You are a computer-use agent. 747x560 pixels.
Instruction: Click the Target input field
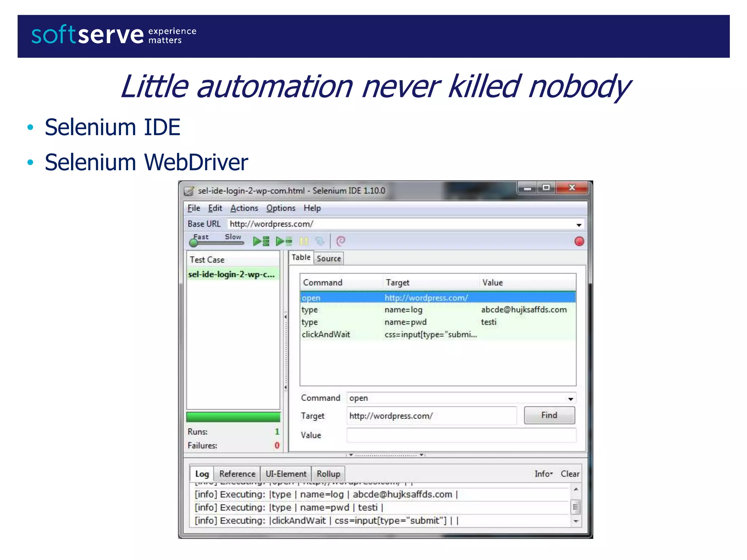pos(432,416)
